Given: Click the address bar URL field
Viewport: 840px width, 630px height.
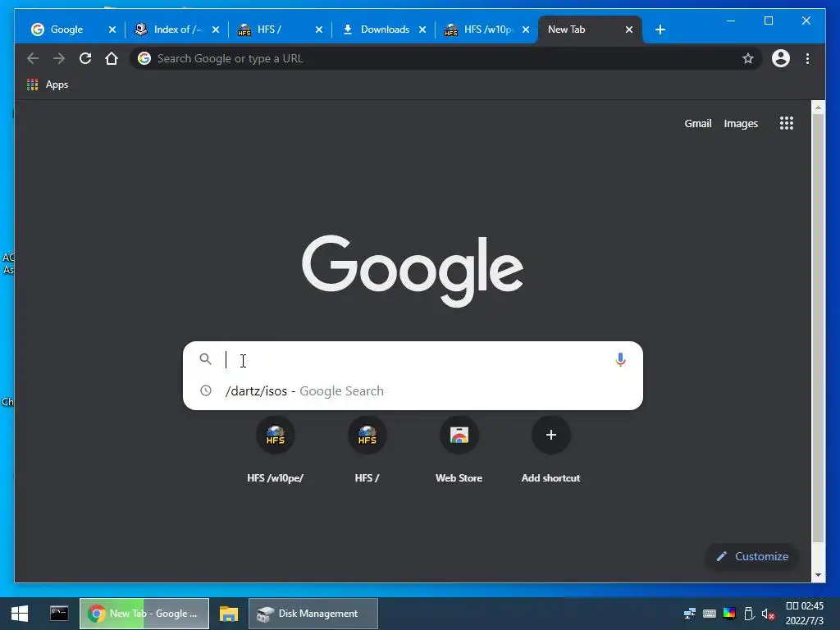Looking at the screenshot, I should pyautogui.click(x=445, y=58).
